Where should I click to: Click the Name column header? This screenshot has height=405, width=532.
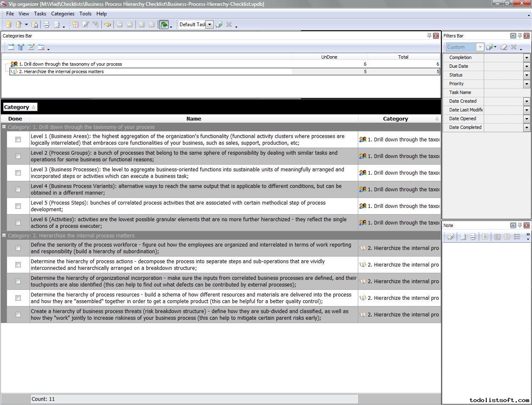click(194, 119)
